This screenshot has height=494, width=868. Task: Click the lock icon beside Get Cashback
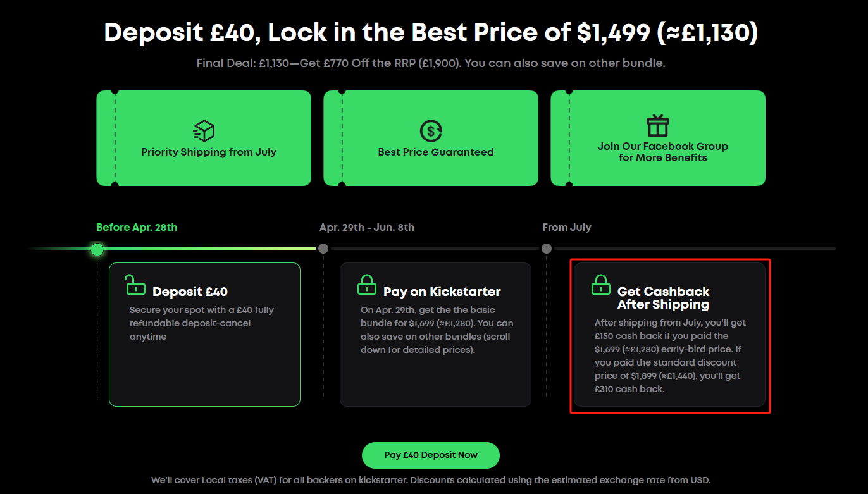(601, 285)
